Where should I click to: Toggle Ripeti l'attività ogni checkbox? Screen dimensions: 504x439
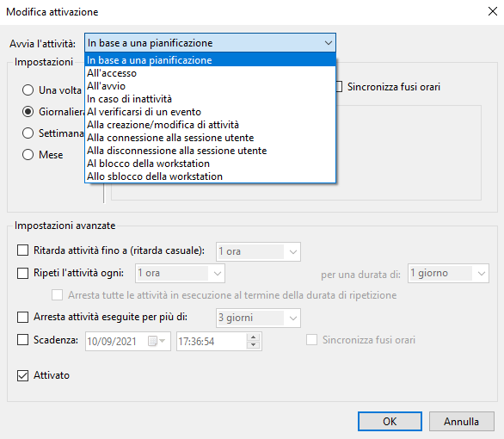pos(22,273)
